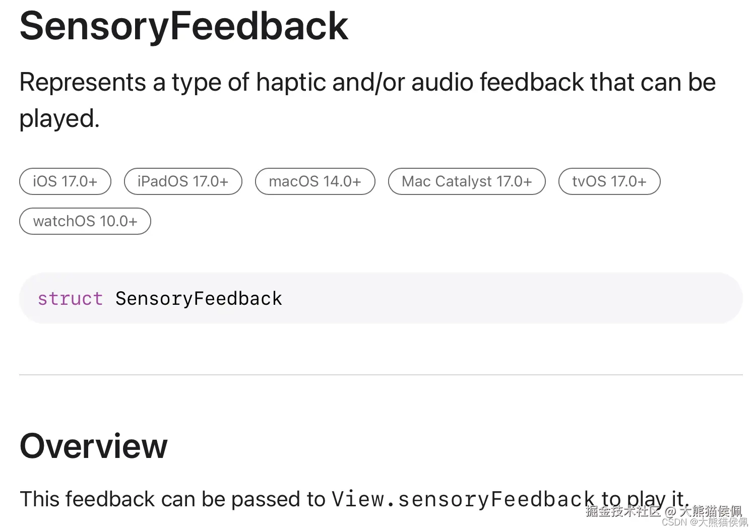This screenshot has height=532, width=756.
Task: Open the View.sensoryFeedback inline code reference
Action: (x=463, y=499)
